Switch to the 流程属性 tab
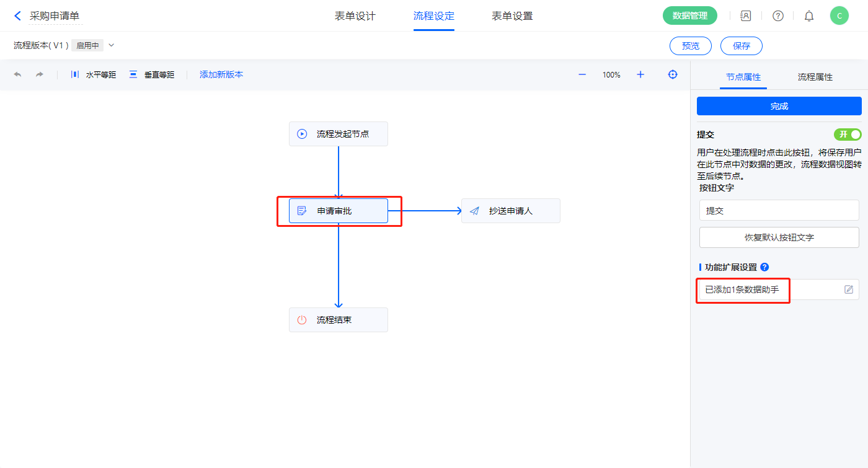Image resolution: width=868 pixels, height=468 pixels. click(x=815, y=77)
